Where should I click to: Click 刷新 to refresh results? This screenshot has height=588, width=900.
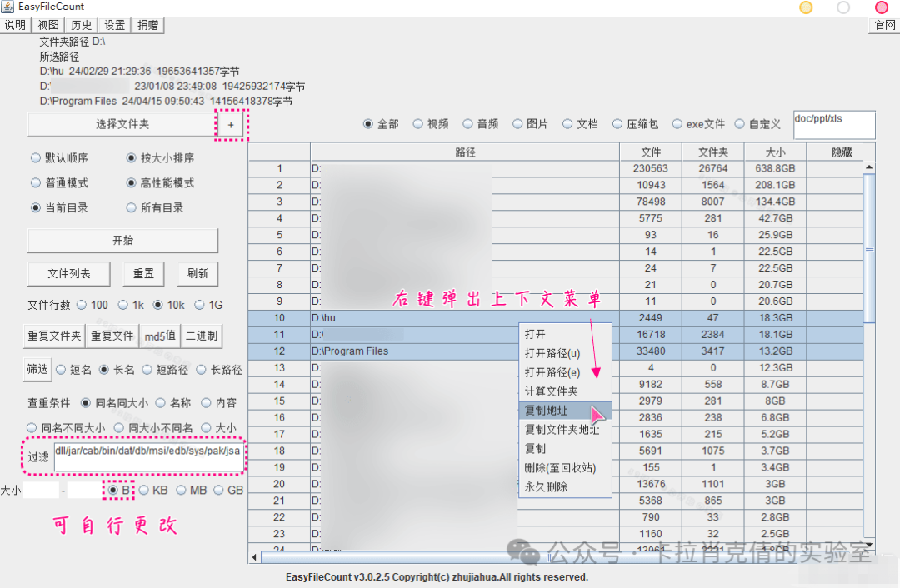[197, 273]
